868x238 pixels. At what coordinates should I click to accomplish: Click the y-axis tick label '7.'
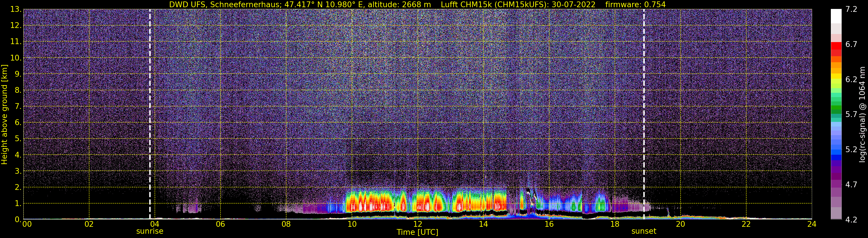pos(18,107)
